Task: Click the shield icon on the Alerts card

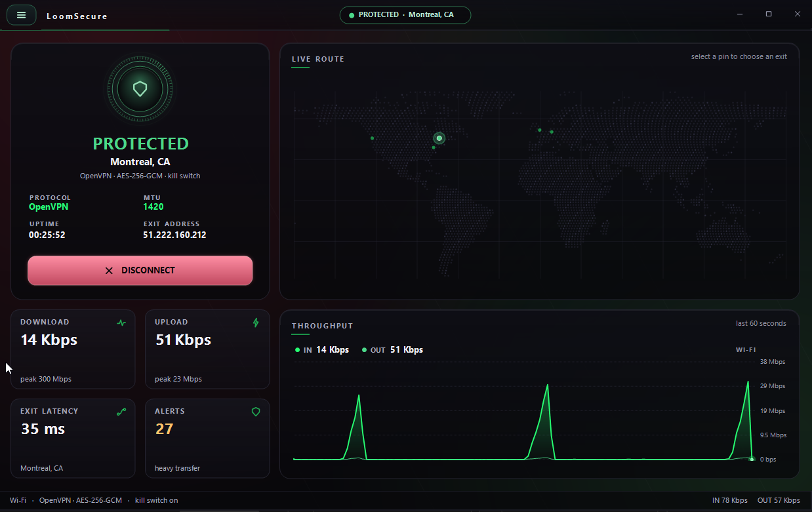Action: click(256, 412)
